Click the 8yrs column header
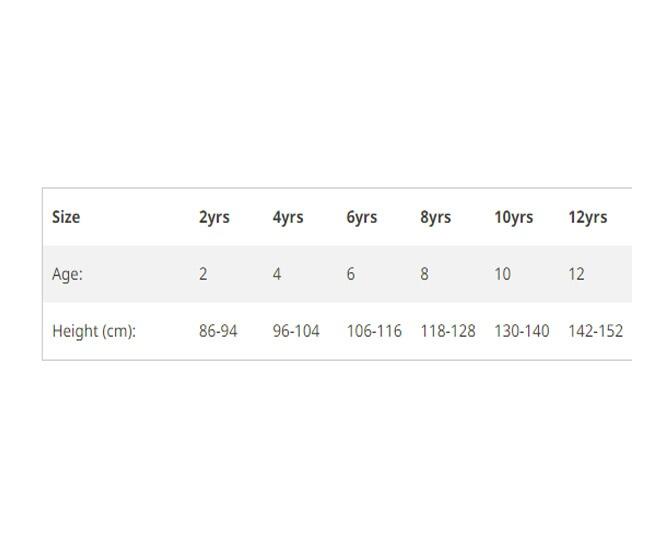 435,217
